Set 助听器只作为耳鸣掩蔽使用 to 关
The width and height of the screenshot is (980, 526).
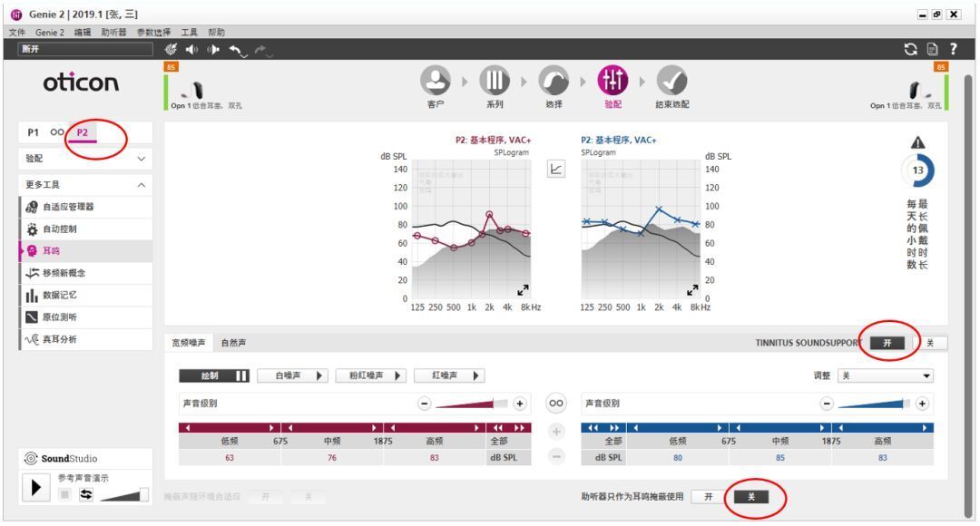click(x=751, y=497)
